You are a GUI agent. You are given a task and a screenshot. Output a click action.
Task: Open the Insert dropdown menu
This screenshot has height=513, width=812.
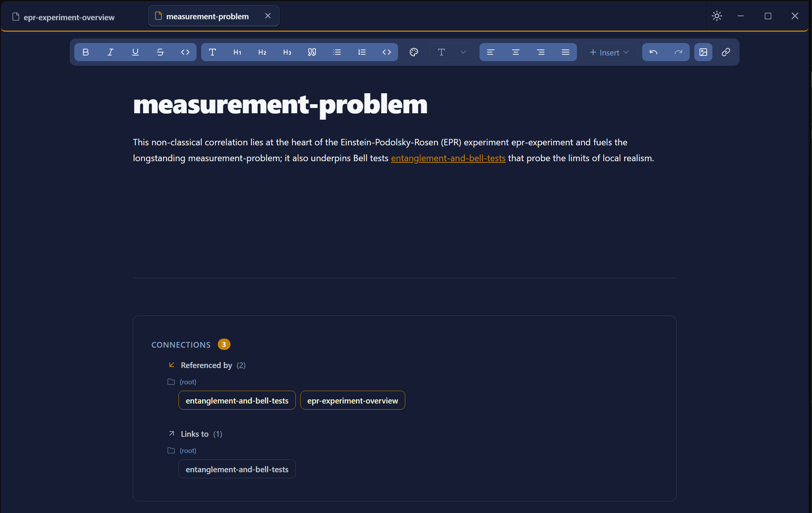point(609,52)
